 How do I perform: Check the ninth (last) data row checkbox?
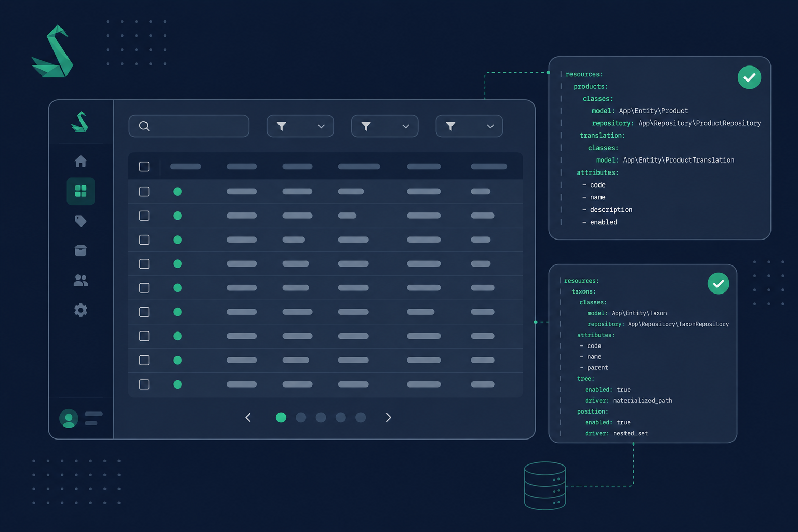tap(144, 384)
